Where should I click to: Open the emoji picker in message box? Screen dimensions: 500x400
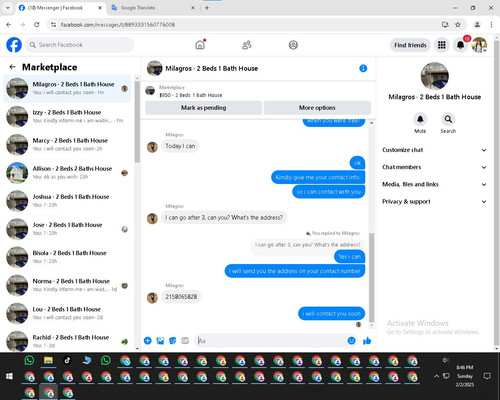coord(351,341)
